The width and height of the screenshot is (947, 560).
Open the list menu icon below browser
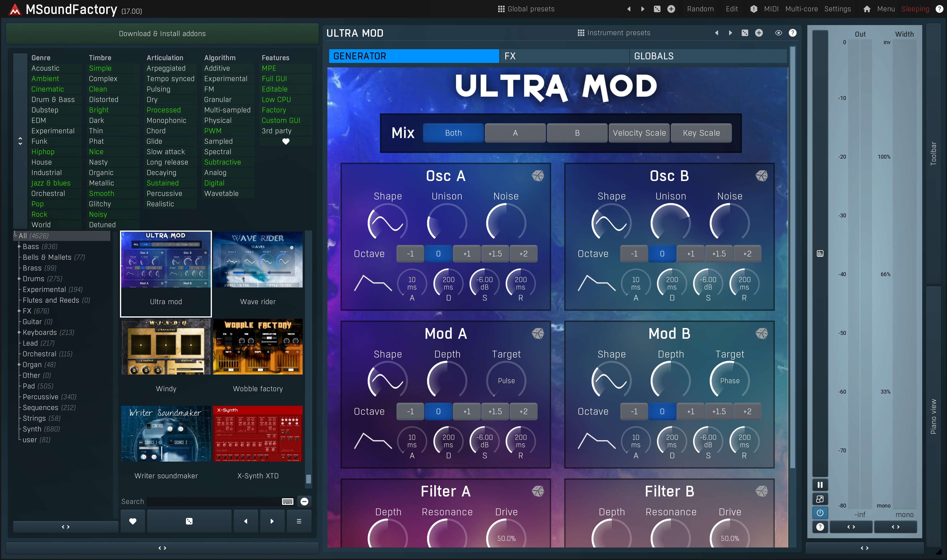[x=299, y=522]
